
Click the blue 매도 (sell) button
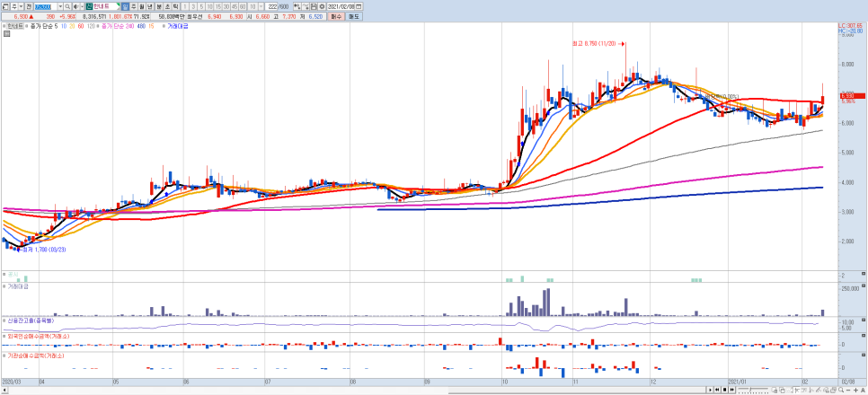pos(354,16)
